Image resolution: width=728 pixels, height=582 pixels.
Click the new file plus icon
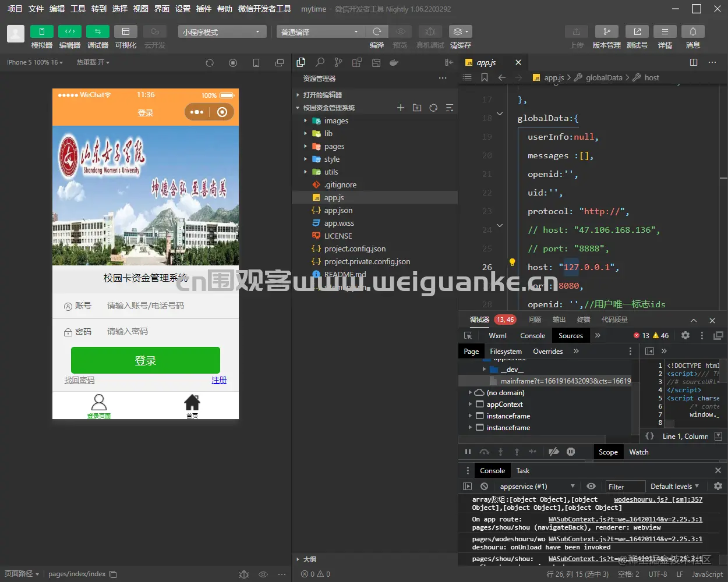pyautogui.click(x=401, y=108)
